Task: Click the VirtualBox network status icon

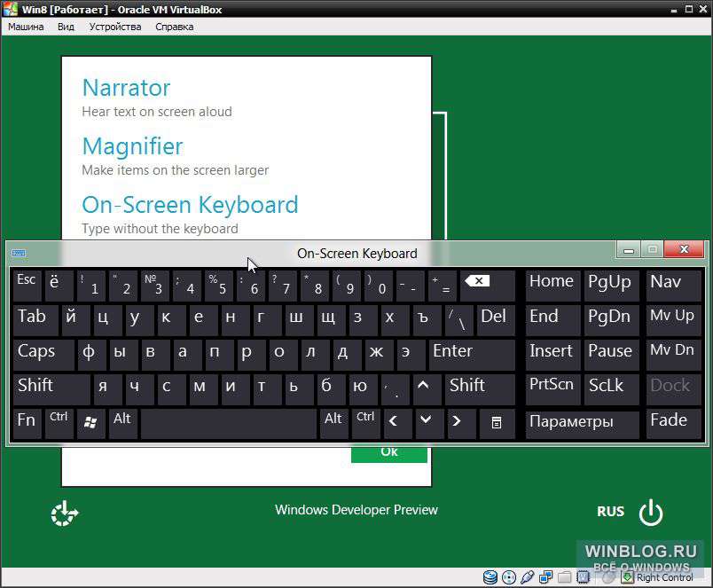Action: coord(545,577)
